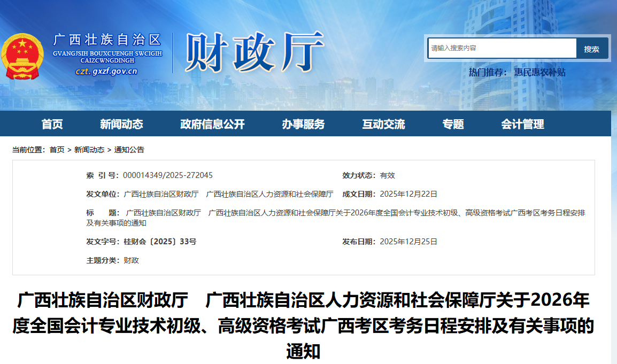Screen dimensions: 617x364
Task: Focus the search box 请输入搜索内容
Action: tap(502, 48)
